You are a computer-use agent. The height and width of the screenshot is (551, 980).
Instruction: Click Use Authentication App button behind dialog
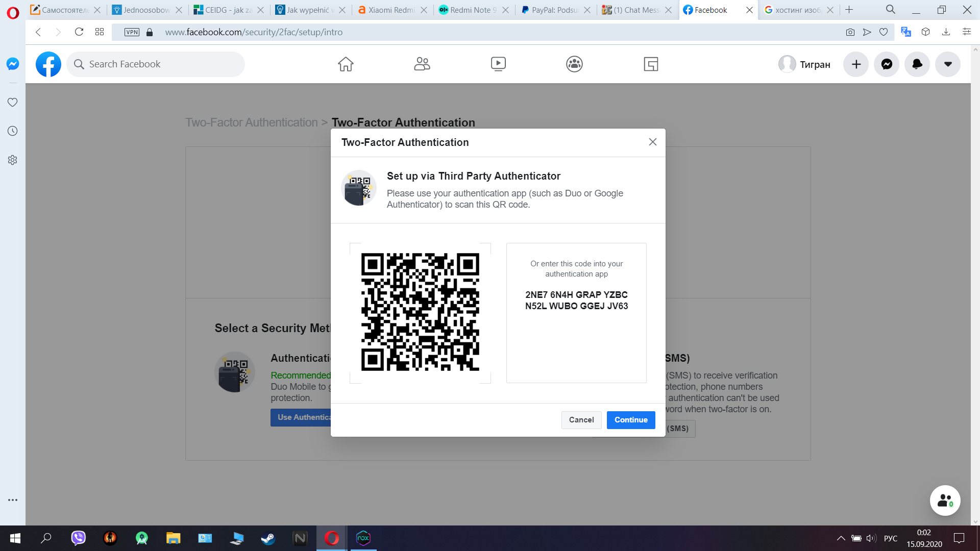pyautogui.click(x=301, y=417)
